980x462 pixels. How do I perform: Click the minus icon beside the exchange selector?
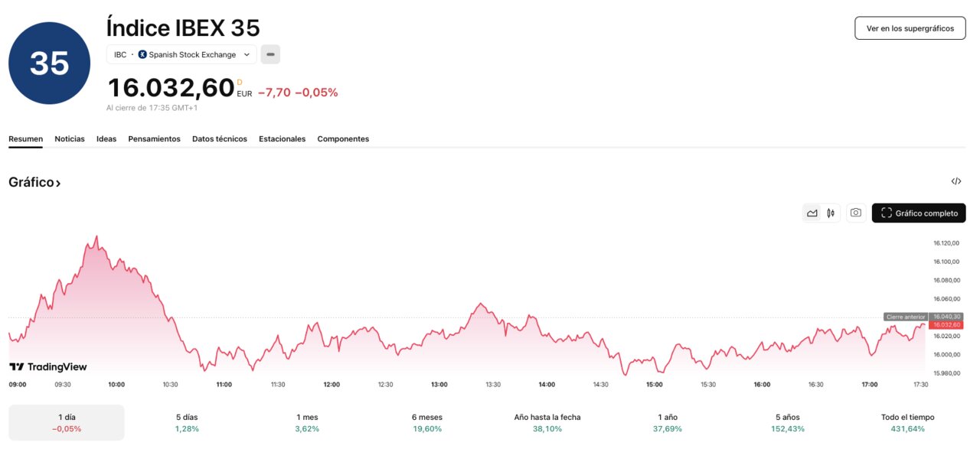tap(270, 54)
